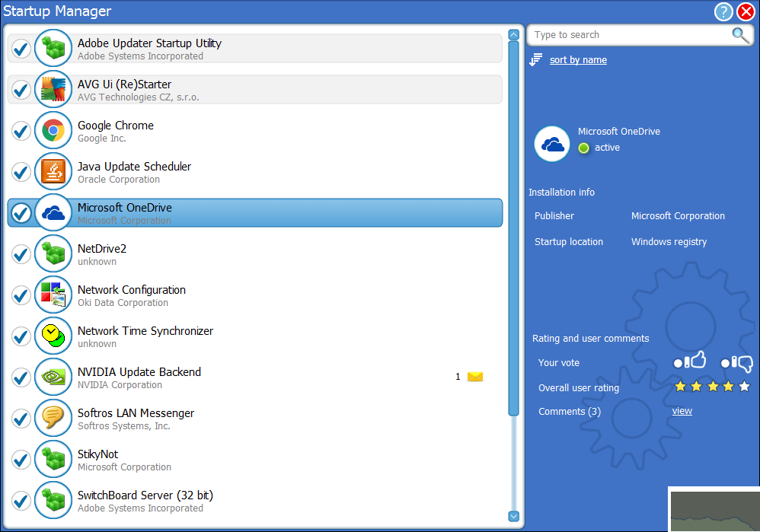Click the sort by name link
The width and height of the screenshot is (760, 532).
pyautogui.click(x=578, y=60)
